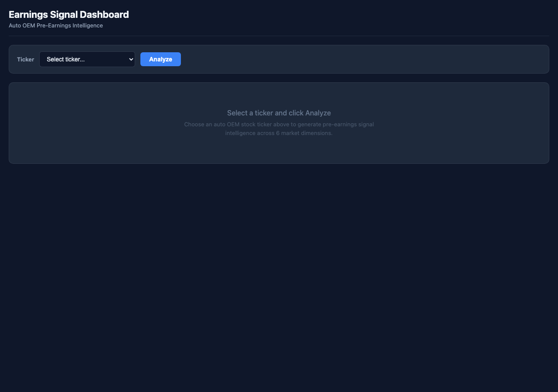
Task: Click the 'Ticker' field label
Action: pos(25,59)
